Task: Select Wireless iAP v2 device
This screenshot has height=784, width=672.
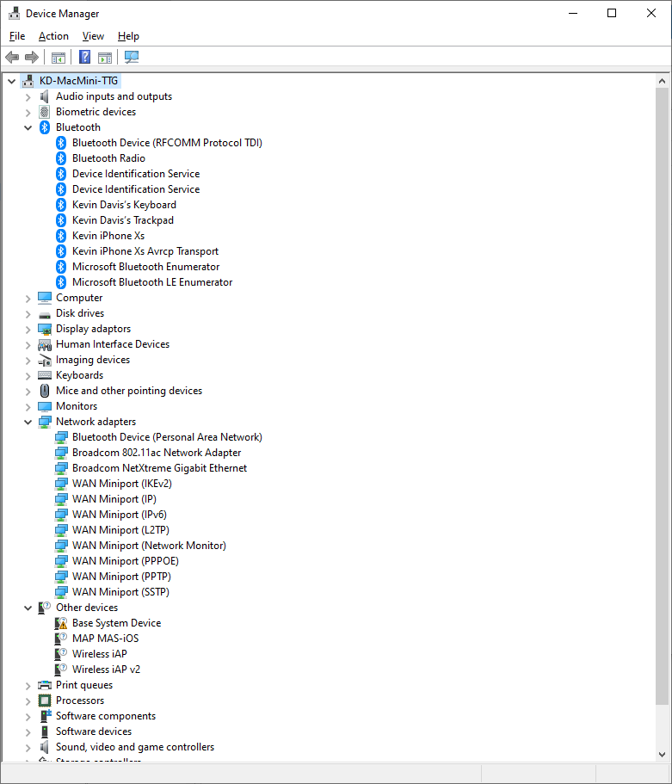Action: (106, 670)
